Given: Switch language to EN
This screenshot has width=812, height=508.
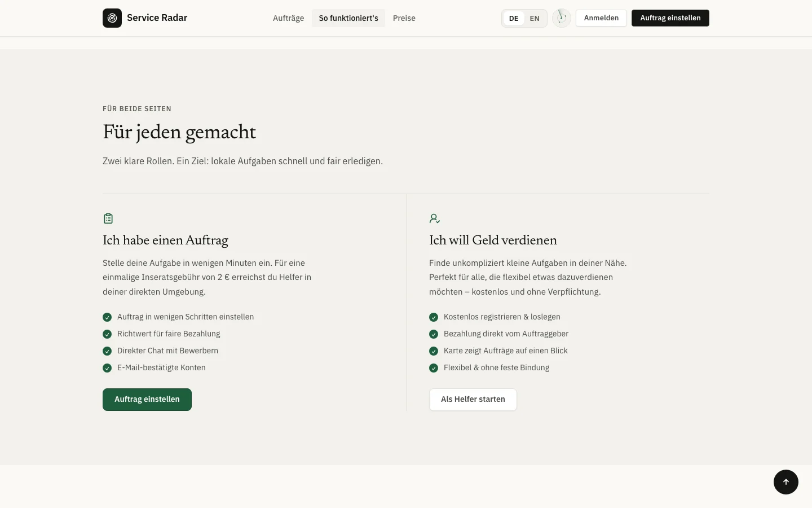Looking at the screenshot, I should click(x=535, y=18).
